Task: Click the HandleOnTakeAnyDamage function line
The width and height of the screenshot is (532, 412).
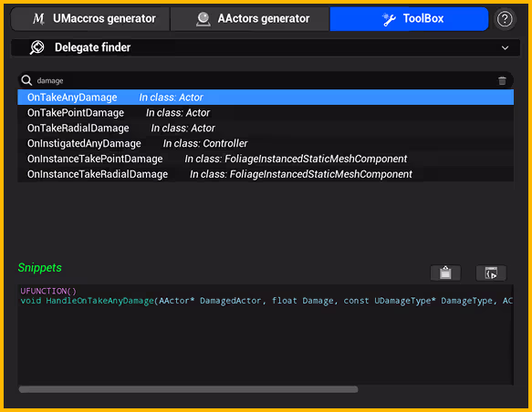Action: (266, 301)
